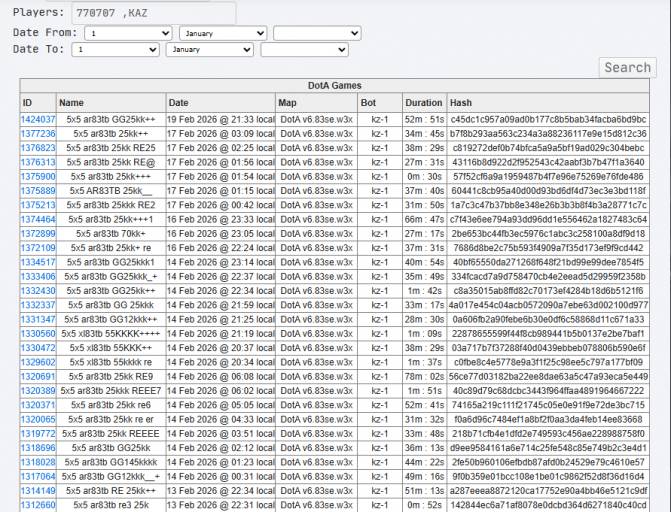
Task: Open game ID 1329602 link
Action: coord(38,362)
